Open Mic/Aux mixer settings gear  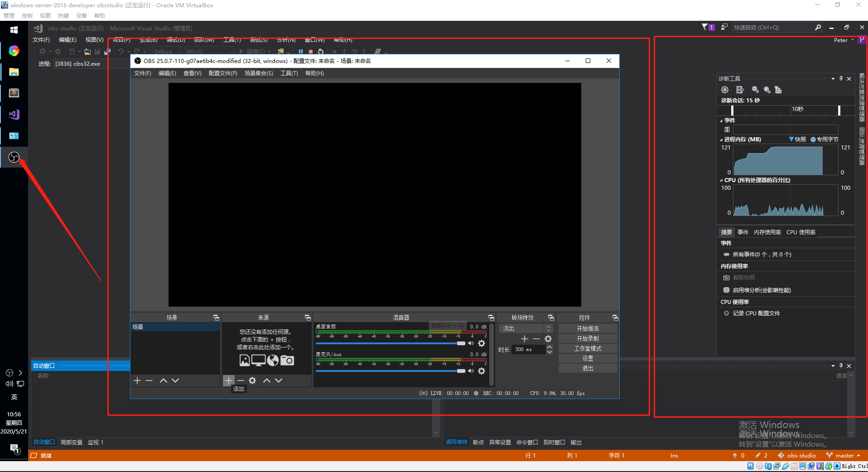482,371
